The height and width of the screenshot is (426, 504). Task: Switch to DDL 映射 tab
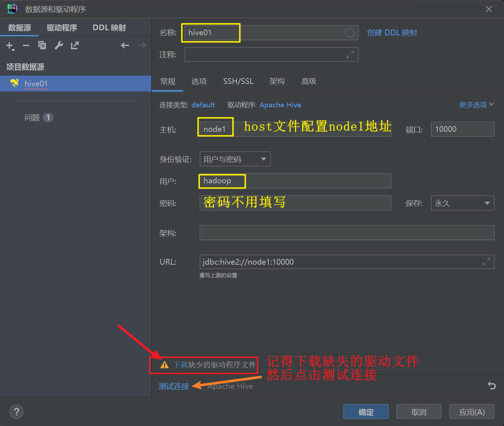pyautogui.click(x=109, y=28)
